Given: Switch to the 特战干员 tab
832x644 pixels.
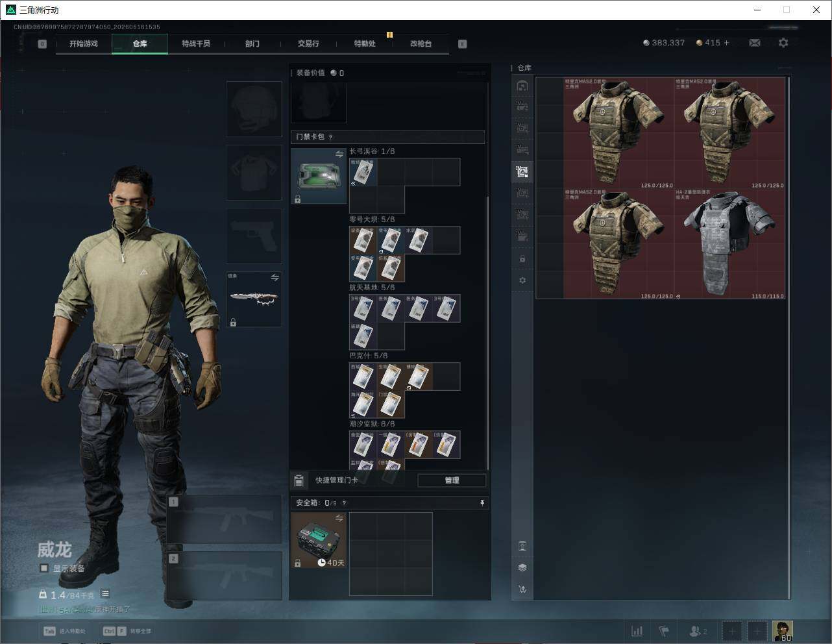Looking at the screenshot, I should [196, 43].
